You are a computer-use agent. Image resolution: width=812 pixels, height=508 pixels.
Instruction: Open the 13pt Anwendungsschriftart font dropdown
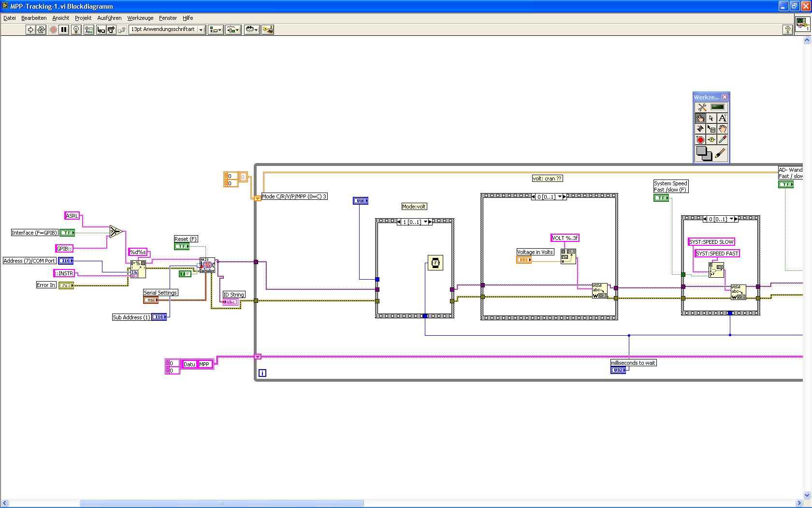coord(167,30)
